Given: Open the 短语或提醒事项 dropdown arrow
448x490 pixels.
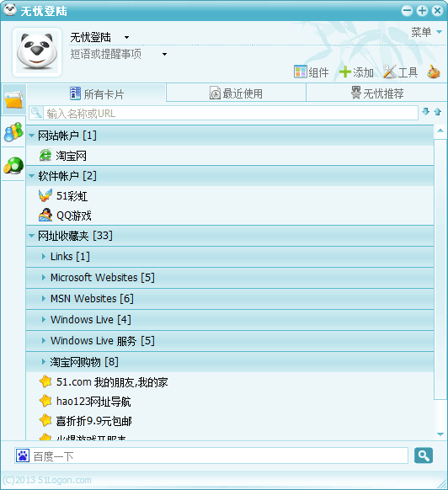Looking at the screenshot, I should point(164,55).
